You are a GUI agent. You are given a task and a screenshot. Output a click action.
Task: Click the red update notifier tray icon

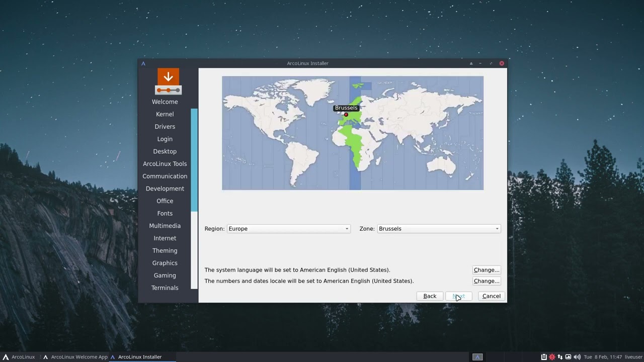552,357
